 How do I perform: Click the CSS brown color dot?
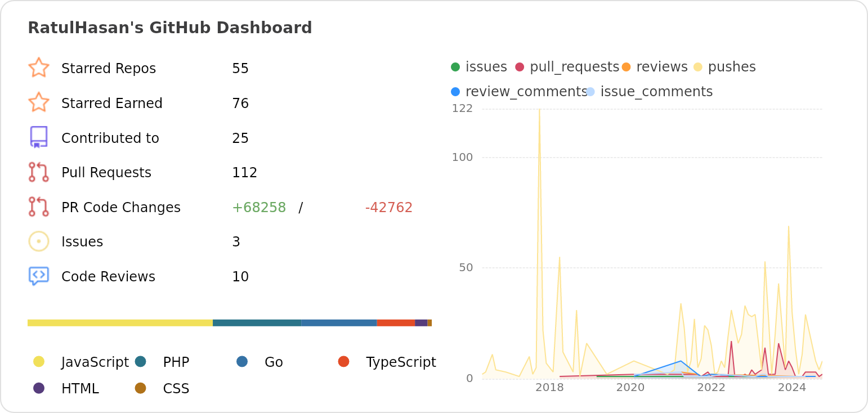[141, 388]
